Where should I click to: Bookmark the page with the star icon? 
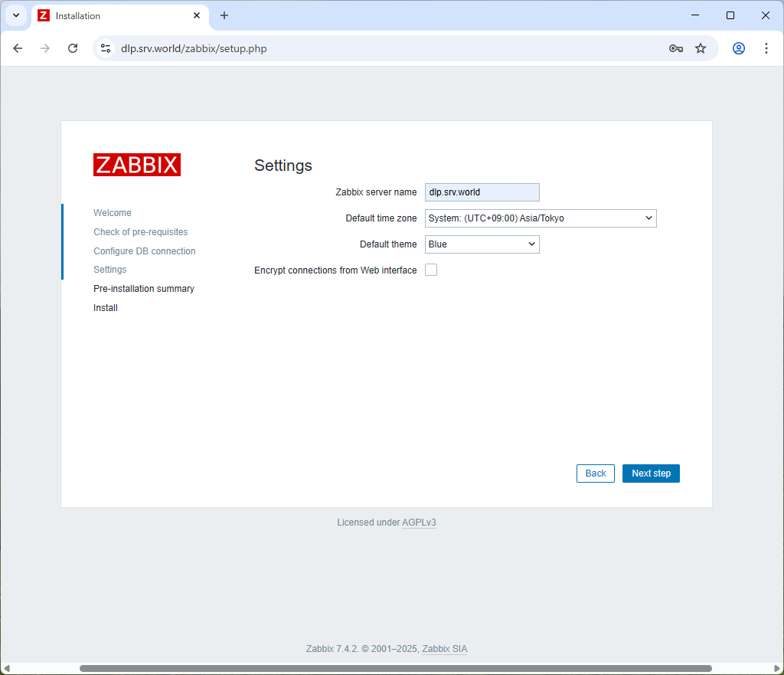point(701,48)
